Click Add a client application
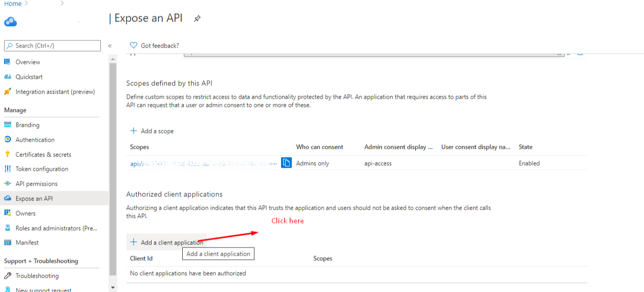Screen dimensions: 644x292 [167, 242]
